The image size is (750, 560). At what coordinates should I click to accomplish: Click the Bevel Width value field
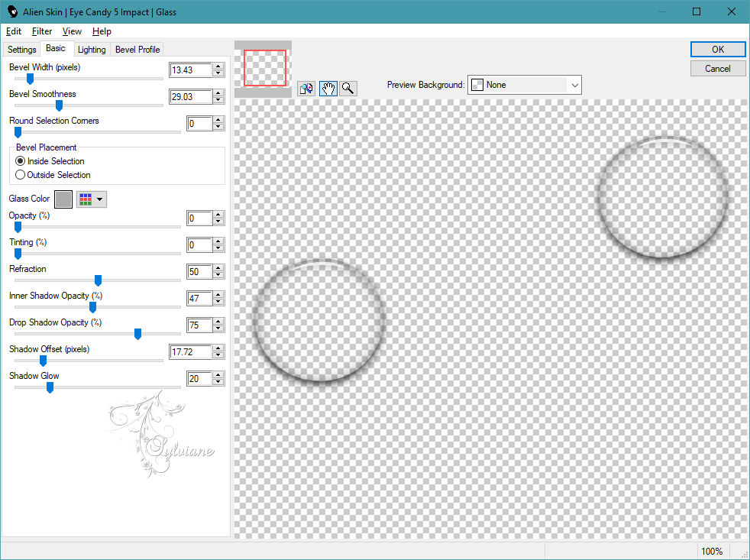tap(190, 70)
